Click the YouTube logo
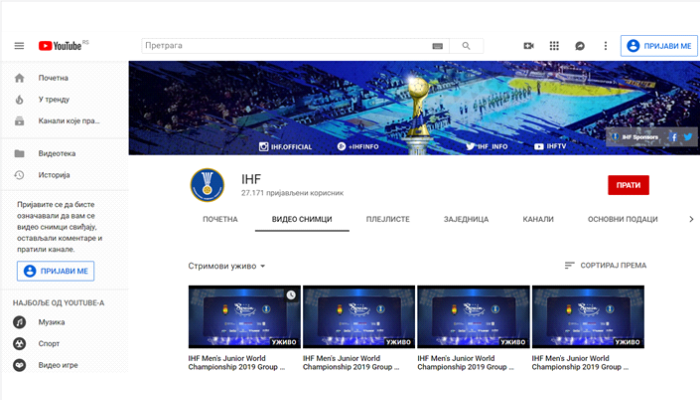Viewport: 700px width, 400px height. coord(60,46)
